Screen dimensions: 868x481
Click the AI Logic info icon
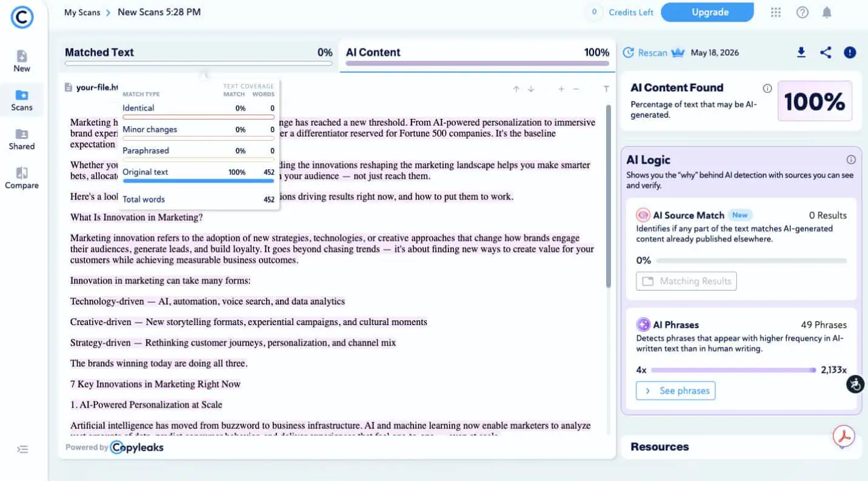(851, 160)
